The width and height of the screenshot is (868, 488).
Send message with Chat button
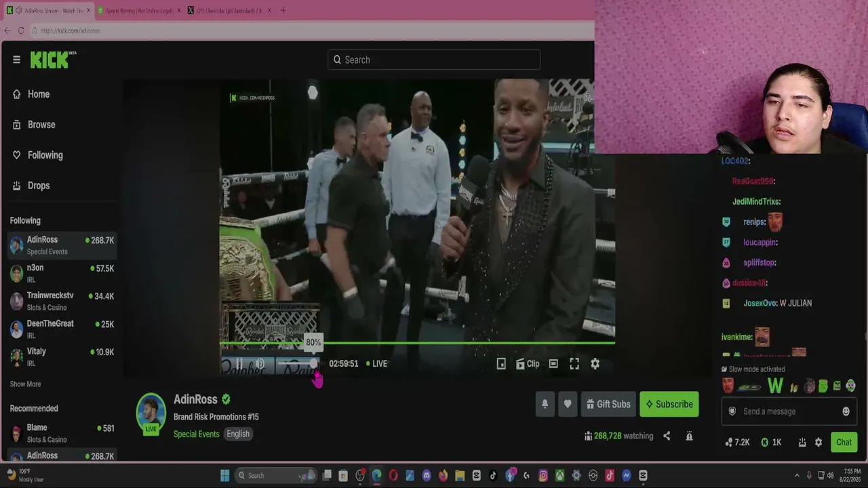pyautogui.click(x=844, y=442)
